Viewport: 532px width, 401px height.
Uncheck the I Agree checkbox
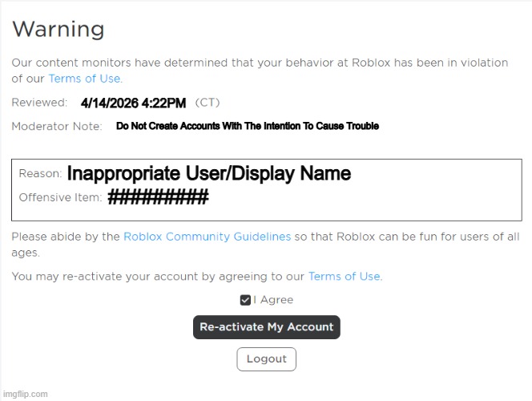[245, 300]
